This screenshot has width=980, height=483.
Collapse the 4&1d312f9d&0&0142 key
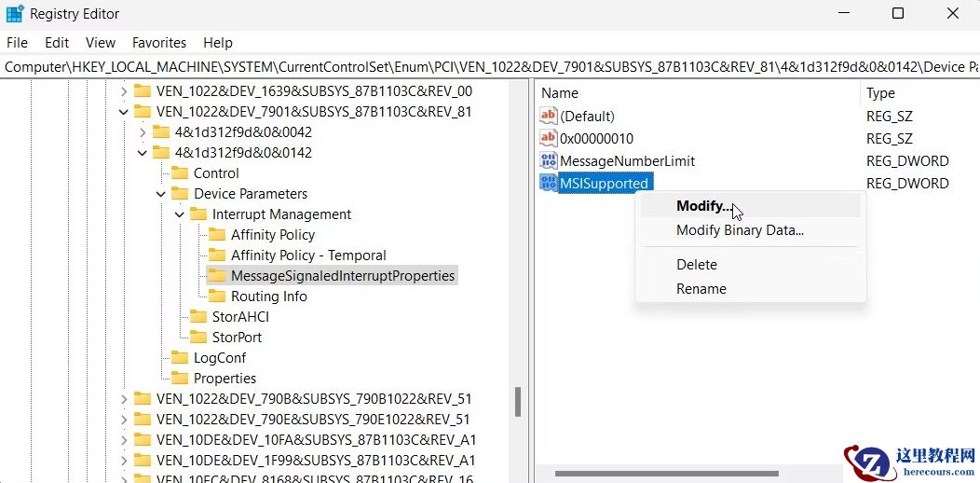click(x=143, y=153)
